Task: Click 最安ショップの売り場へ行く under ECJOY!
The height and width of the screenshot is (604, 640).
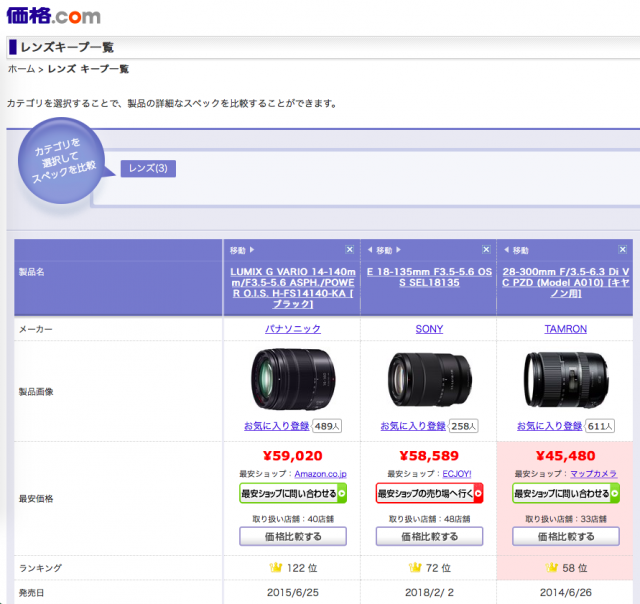Action: [x=429, y=493]
